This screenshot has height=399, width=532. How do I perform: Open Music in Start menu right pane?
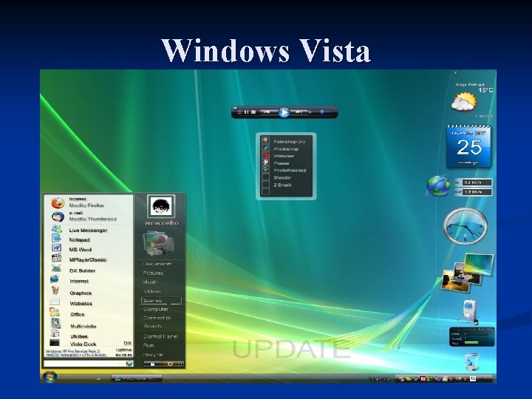(150, 282)
